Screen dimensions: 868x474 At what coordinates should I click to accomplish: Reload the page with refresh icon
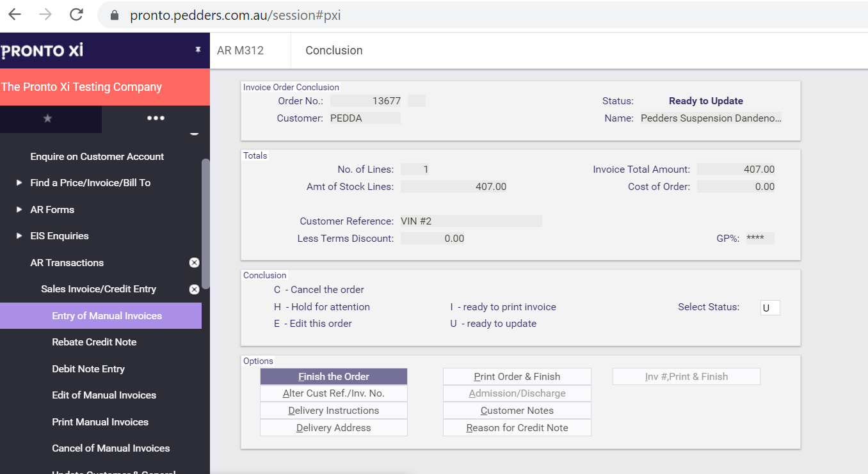(76, 15)
